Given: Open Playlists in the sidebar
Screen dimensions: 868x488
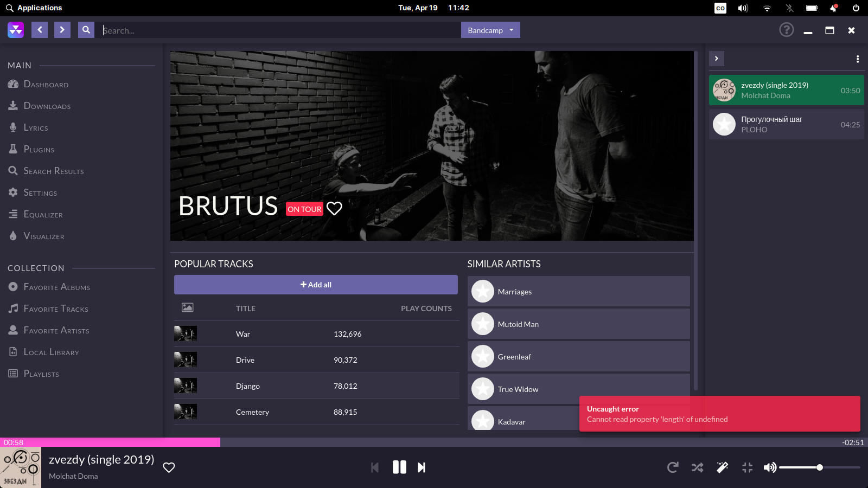Looking at the screenshot, I should point(33,374).
